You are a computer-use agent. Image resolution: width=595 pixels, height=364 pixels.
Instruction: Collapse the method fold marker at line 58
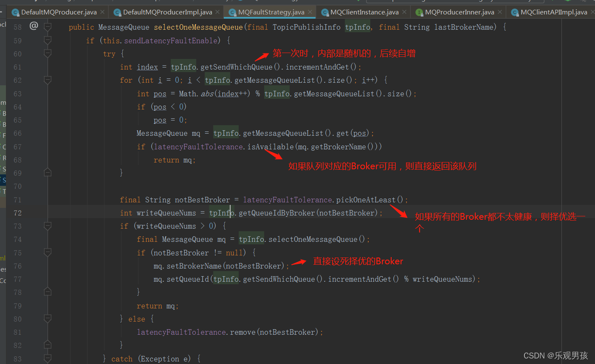[48, 27]
